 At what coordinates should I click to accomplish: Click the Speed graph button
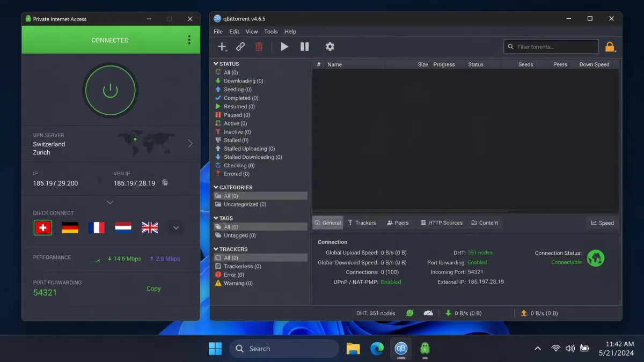(602, 223)
